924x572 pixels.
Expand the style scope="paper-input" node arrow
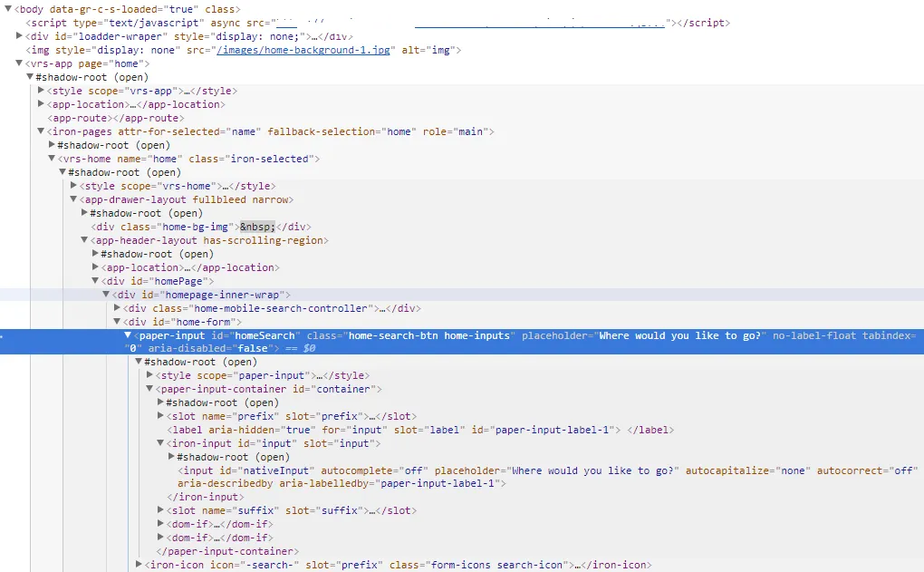149,375
